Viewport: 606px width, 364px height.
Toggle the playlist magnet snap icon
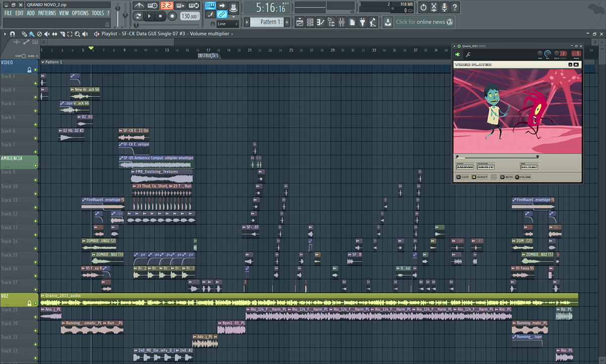pos(13,34)
